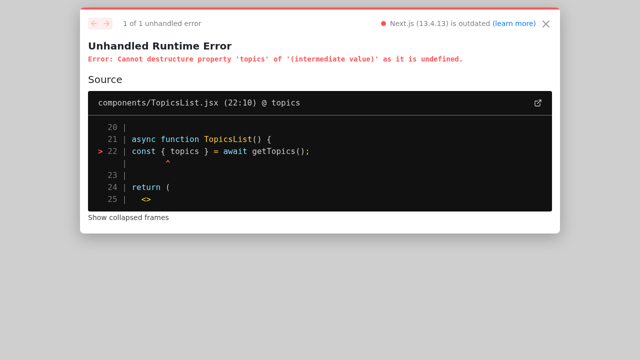Screen dimensions: 640x360
Task: Click the red '>' marker beside line 22
Action: tap(100, 151)
